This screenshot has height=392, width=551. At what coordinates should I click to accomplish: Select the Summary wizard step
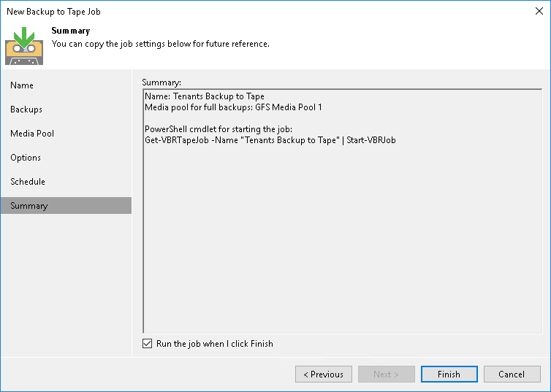click(66, 206)
